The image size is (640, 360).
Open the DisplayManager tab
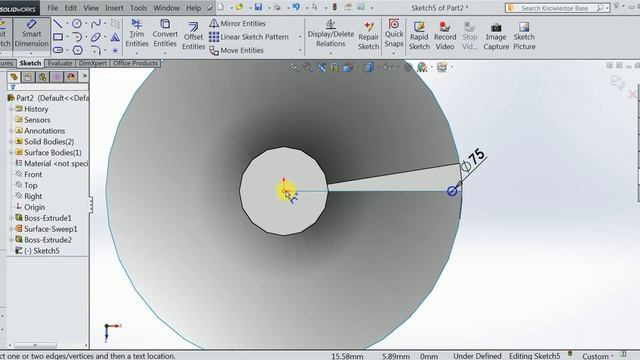click(x=71, y=77)
